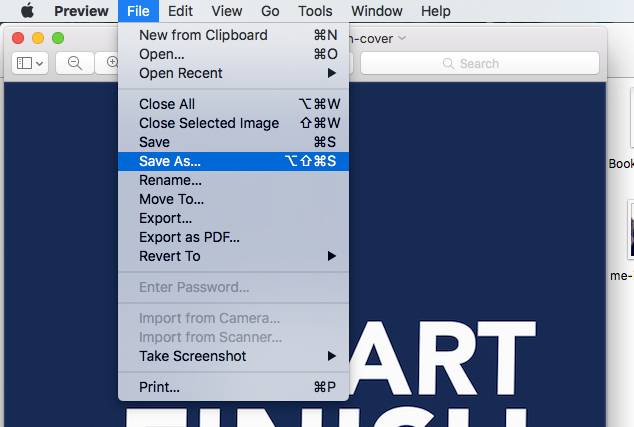Image resolution: width=634 pixels, height=427 pixels.
Task: Expand the Open Recent submenu
Action: point(233,73)
